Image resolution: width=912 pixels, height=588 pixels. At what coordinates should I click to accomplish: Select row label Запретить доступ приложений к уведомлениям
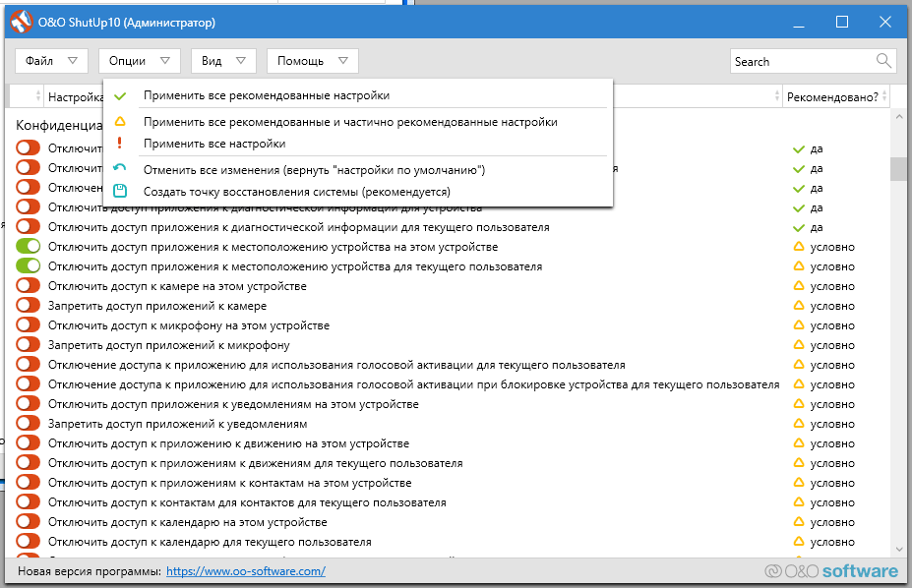(x=177, y=424)
